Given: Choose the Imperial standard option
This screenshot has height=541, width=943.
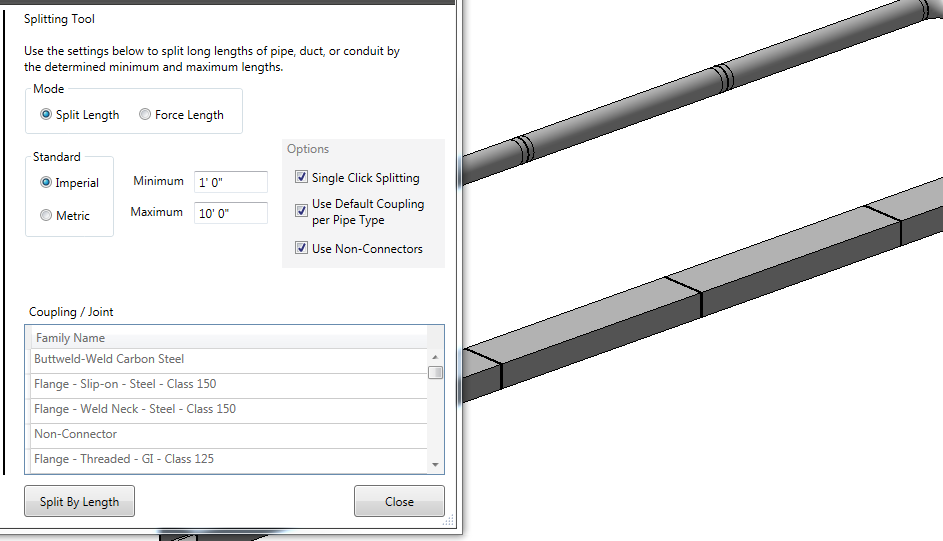Looking at the screenshot, I should pos(46,182).
